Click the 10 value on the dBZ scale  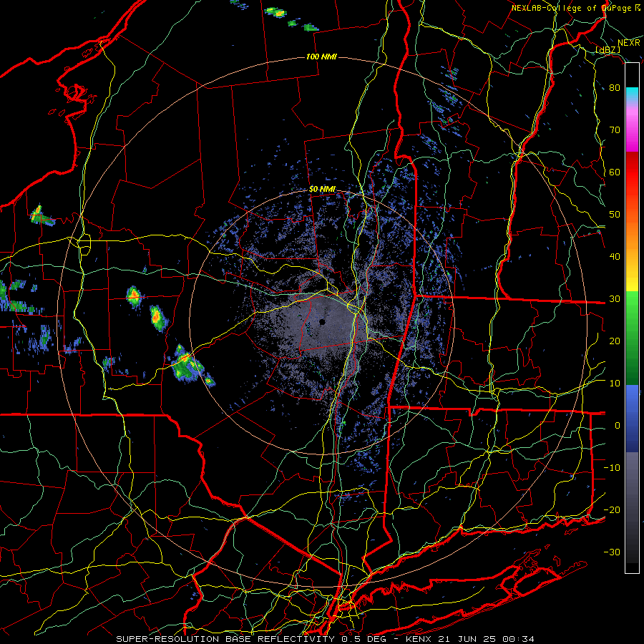pos(615,384)
